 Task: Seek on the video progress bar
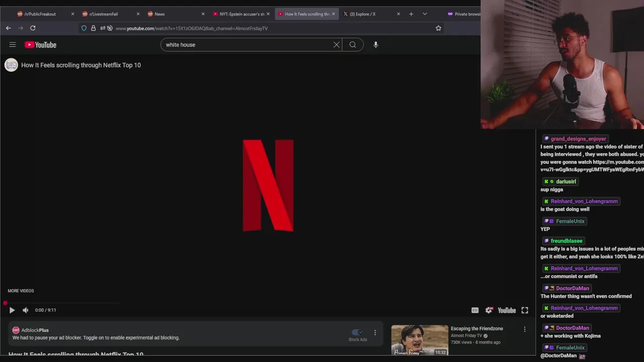pos(63,303)
